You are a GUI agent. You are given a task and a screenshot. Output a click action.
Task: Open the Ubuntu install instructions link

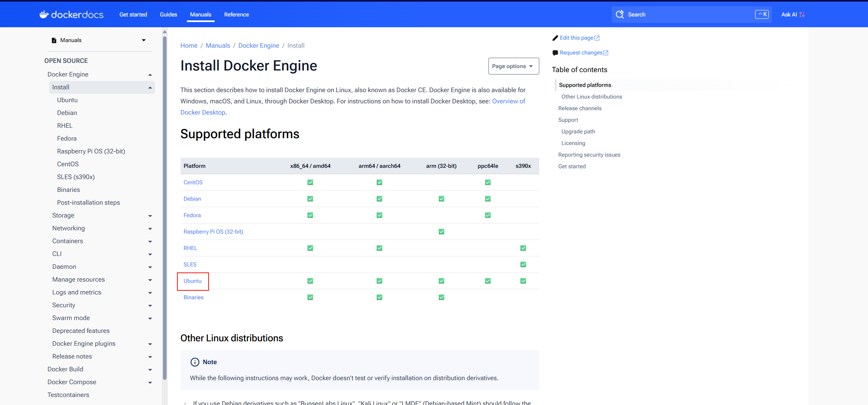click(x=193, y=281)
